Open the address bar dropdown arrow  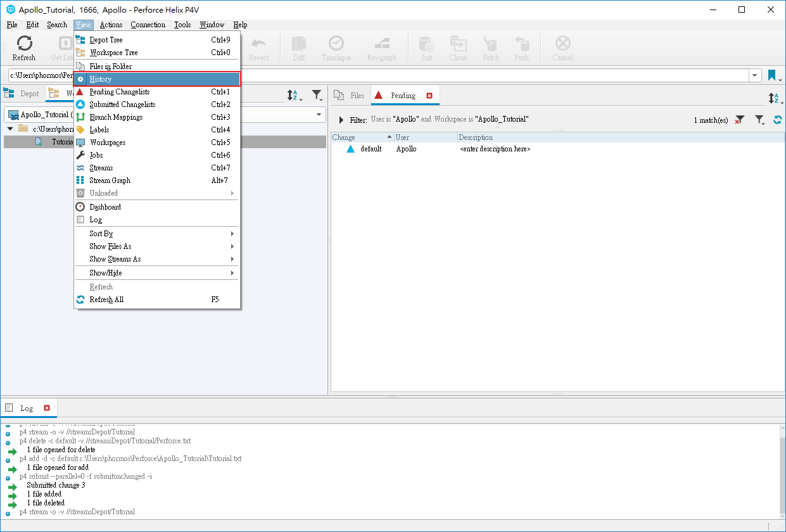click(755, 75)
